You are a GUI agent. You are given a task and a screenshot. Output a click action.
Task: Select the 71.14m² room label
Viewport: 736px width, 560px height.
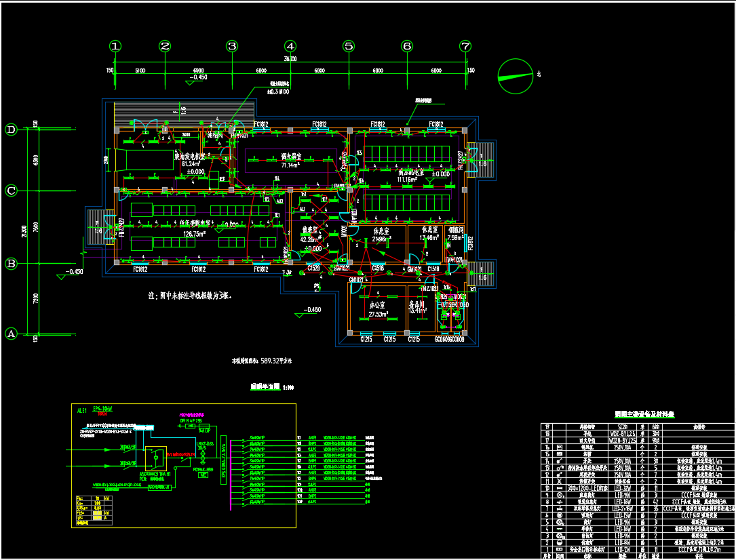click(x=290, y=161)
